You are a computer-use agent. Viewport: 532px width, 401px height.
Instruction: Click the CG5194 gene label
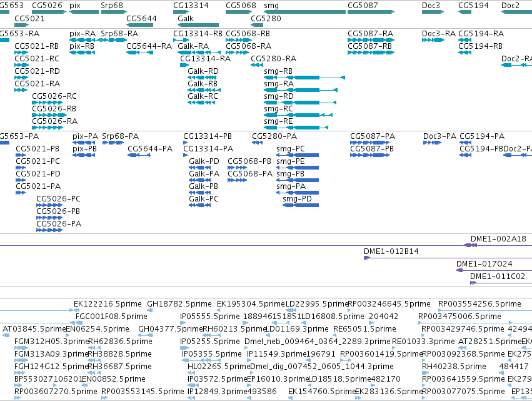[473, 6]
